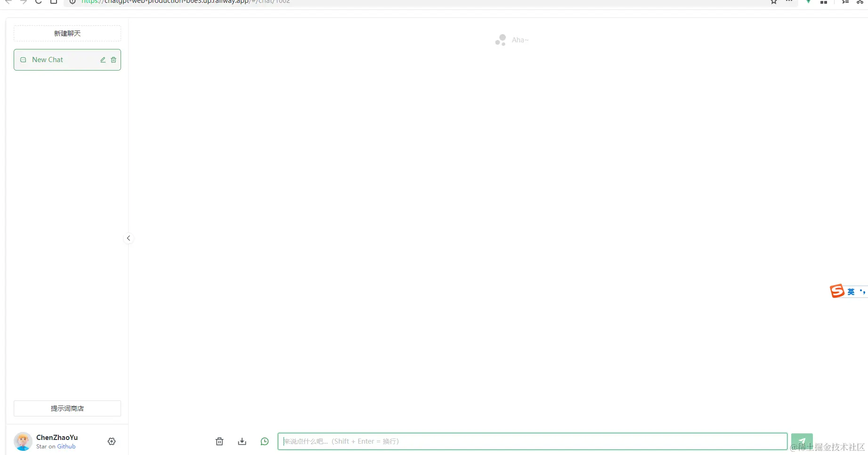
Task: Edit the New Chat title with pencil icon
Action: pyautogui.click(x=103, y=60)
